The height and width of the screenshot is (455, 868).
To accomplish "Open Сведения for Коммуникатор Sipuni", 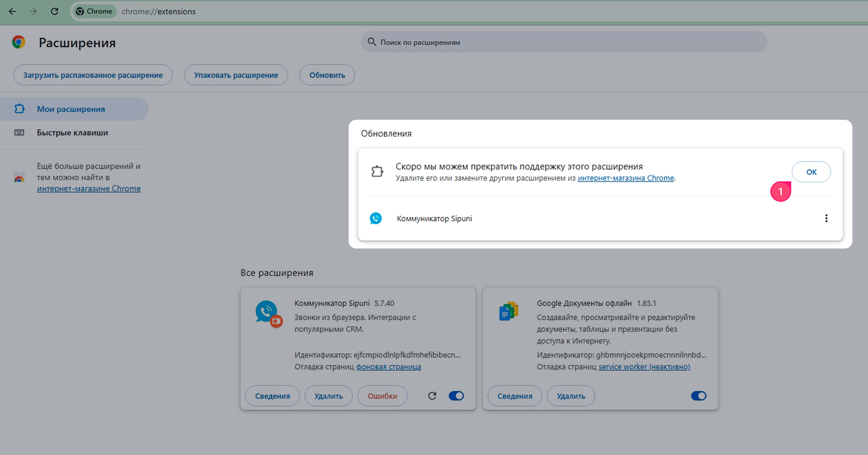I will [x=273, y=396].
